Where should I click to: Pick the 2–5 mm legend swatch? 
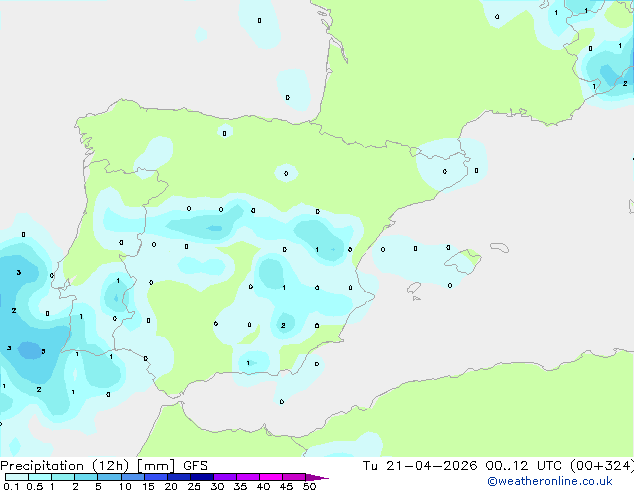click(x=86, y=477)
